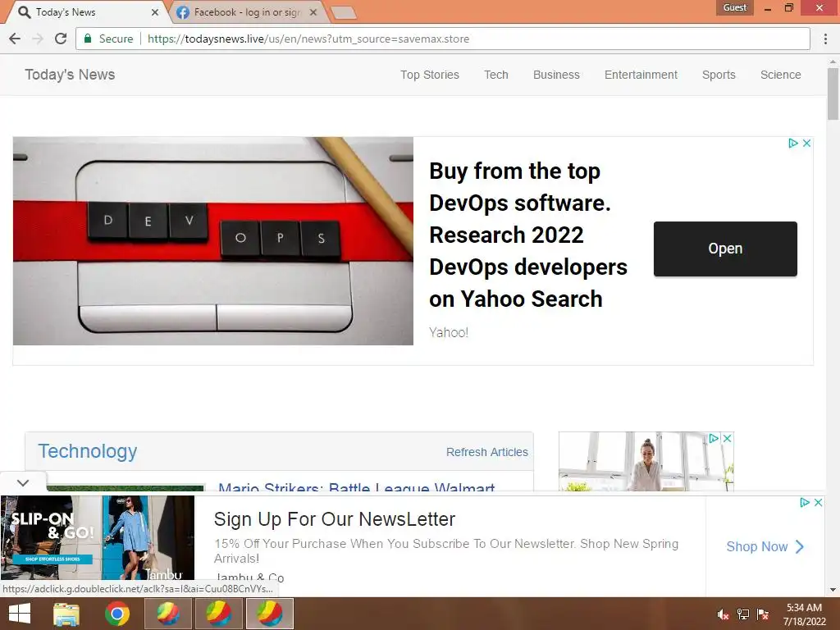Click the green Secure padlock icon
840x630 pixels.
(88, 39)
